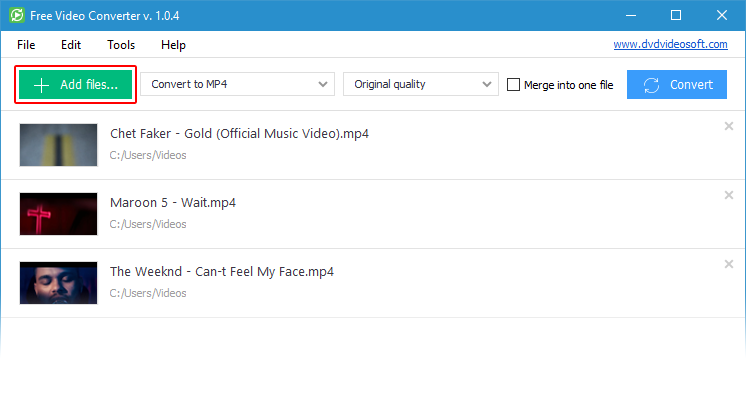Open the Edit menu
The image size is (746, 400).
click(x=71, y=45)
